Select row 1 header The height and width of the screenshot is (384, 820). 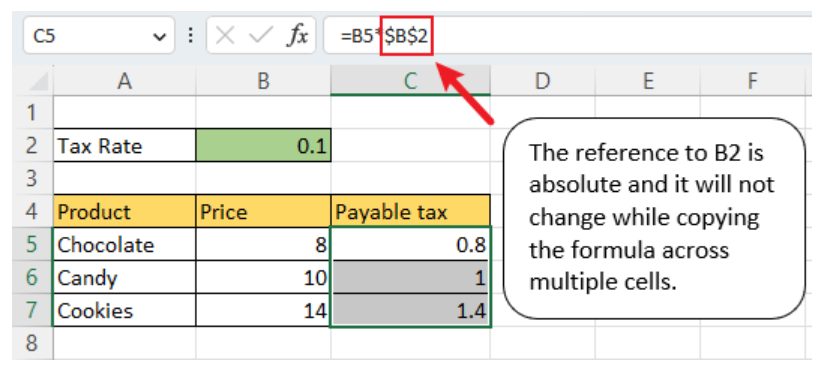(32, 112)
